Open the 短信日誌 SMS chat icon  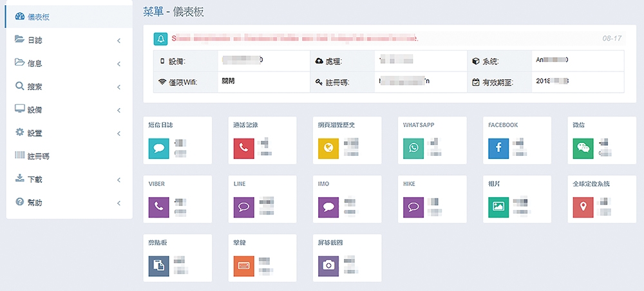pos(158,148)
